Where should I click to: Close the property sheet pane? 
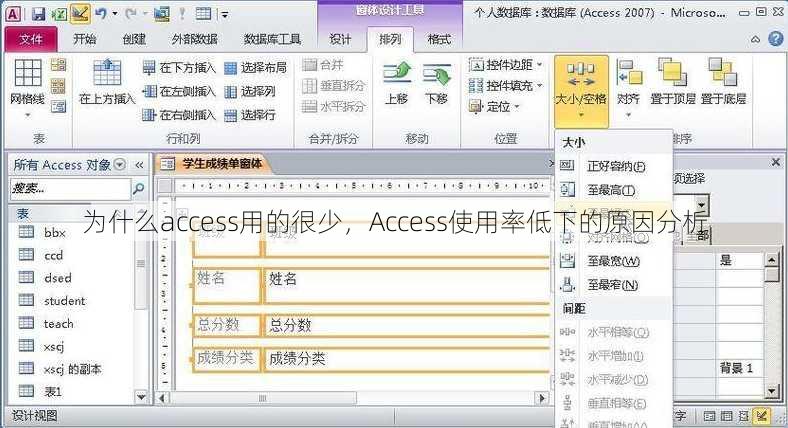(776, 162)
